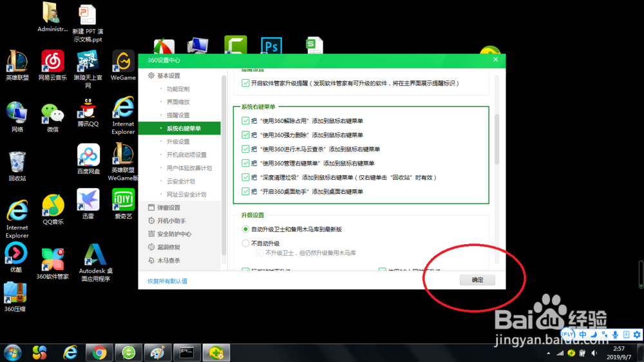The width and height of the screenshot is (644, 362).
Task: Click the 确定 button
Action: tap(477, 280)
